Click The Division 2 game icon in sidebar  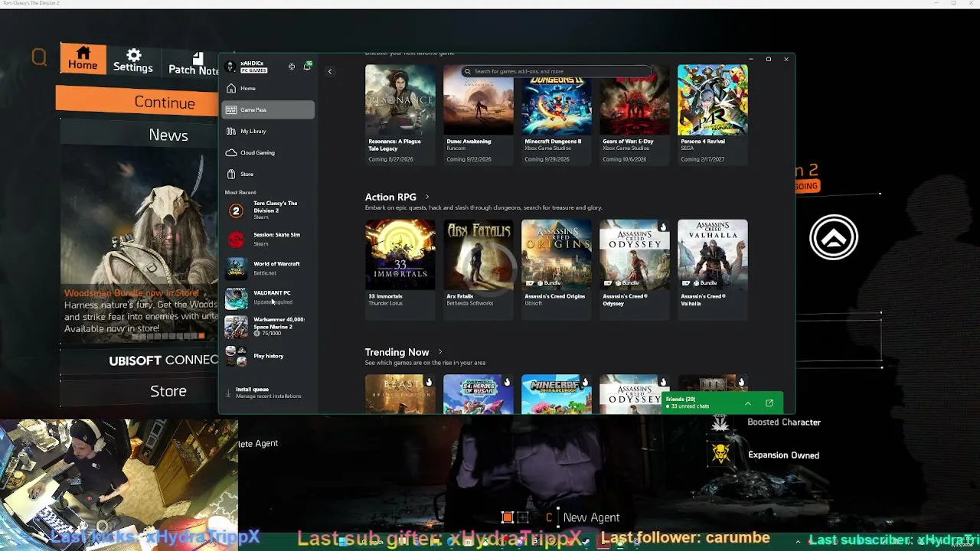pos(236,210)
